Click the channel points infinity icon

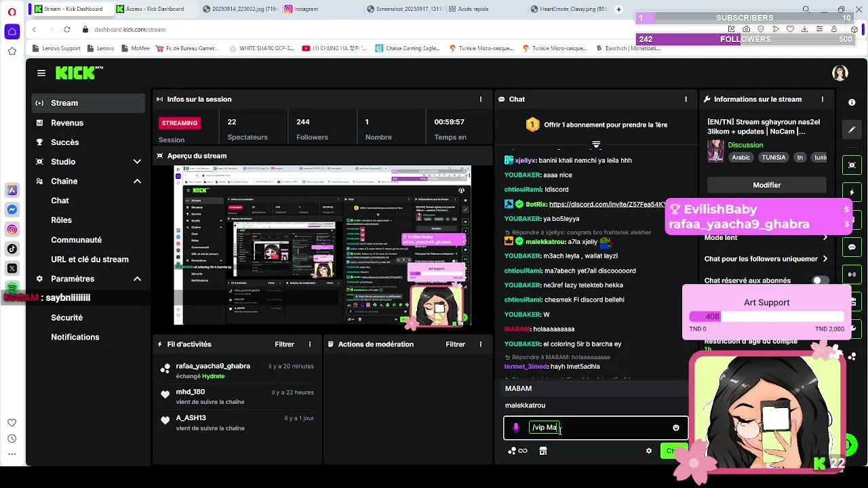[x=523, y=451]
